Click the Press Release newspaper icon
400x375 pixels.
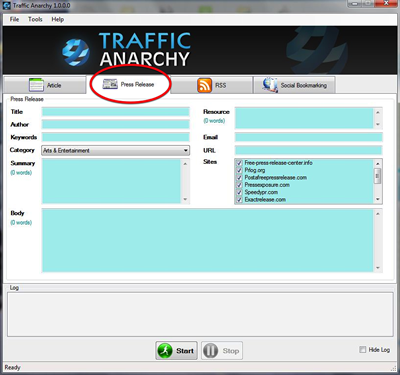coord(110,84)
